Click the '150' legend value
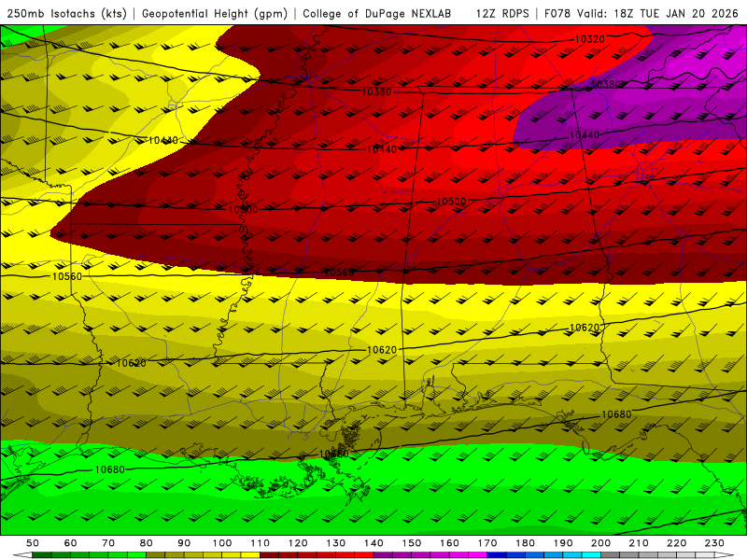Image resolution: width=747 pixels, height=560 pixels. [x=412, y=543]
